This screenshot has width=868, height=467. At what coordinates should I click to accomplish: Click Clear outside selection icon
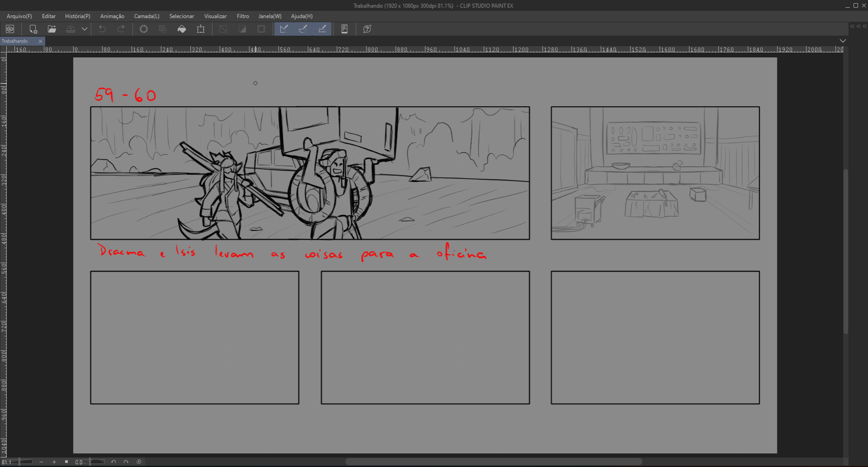click(163, 29)
